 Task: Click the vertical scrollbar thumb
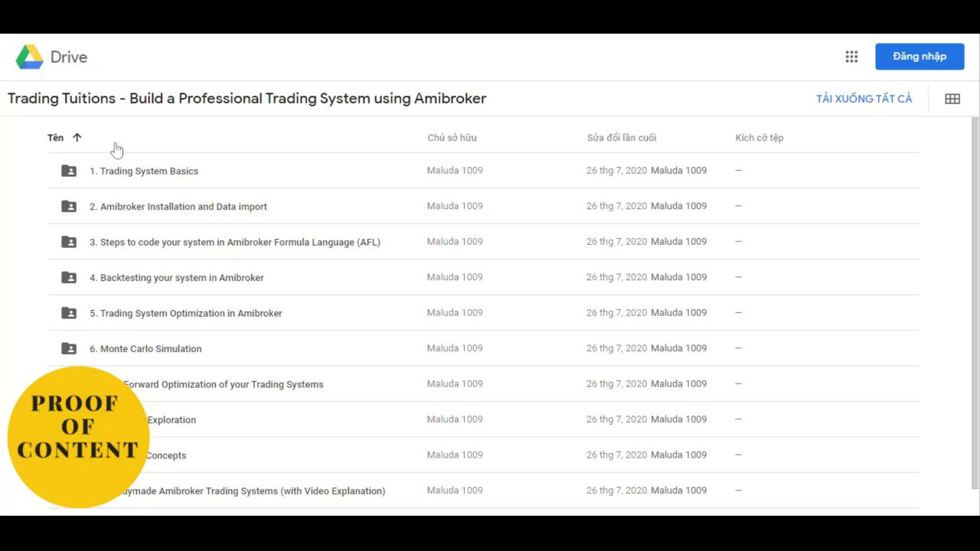point(975,302)
